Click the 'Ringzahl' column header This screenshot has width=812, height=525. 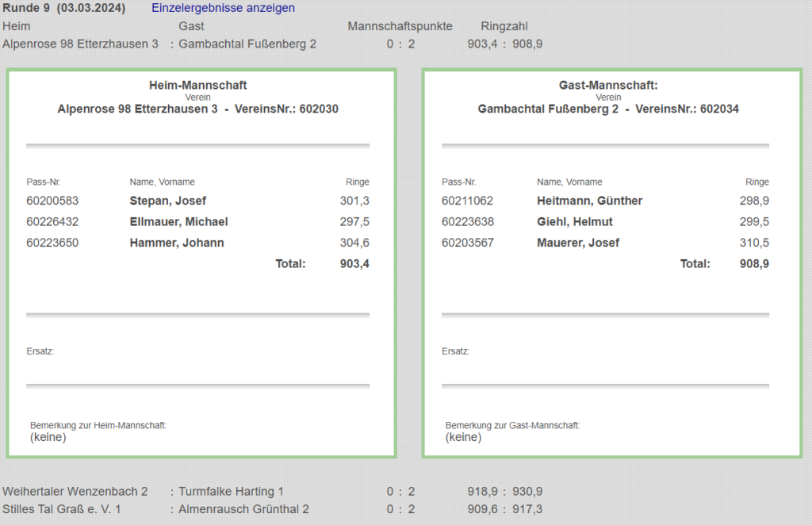(x=504, y=26)
